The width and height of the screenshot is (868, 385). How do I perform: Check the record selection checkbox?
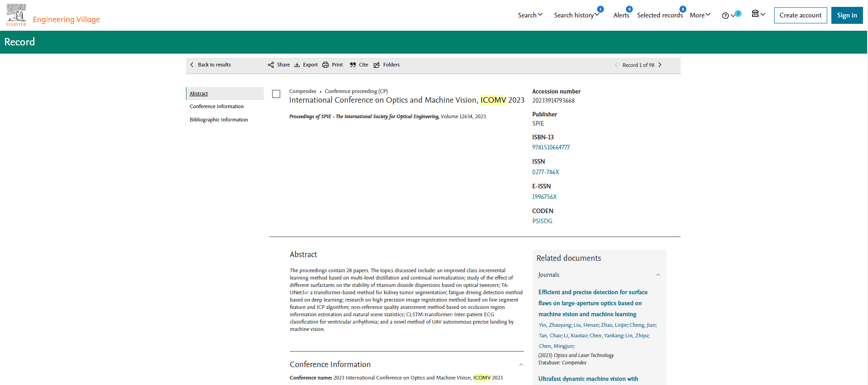tap(276, 94)
